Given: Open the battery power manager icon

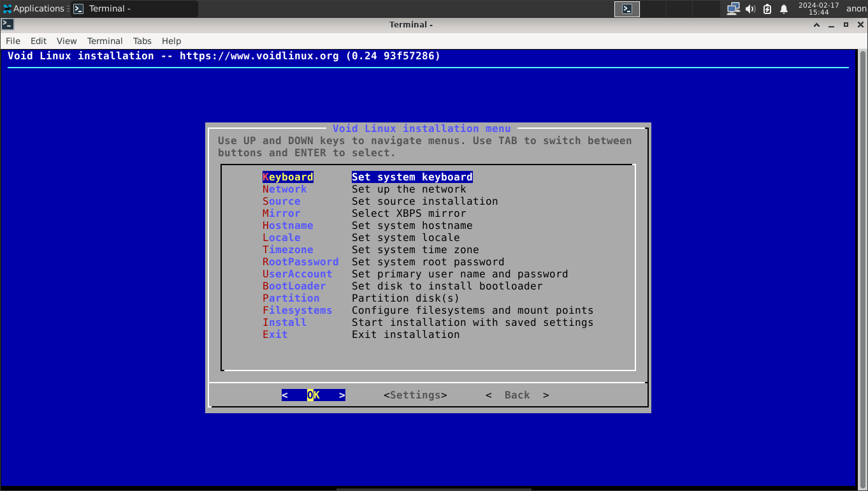Looking at the screenshot, I should pyautogui.click(x=767, y=9).
